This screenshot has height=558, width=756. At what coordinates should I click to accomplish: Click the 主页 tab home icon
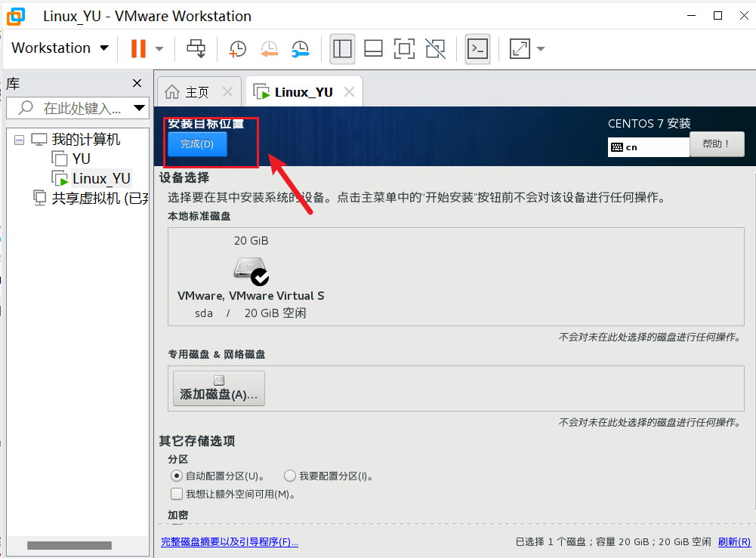pyautogui.click(x=172, y=92)
